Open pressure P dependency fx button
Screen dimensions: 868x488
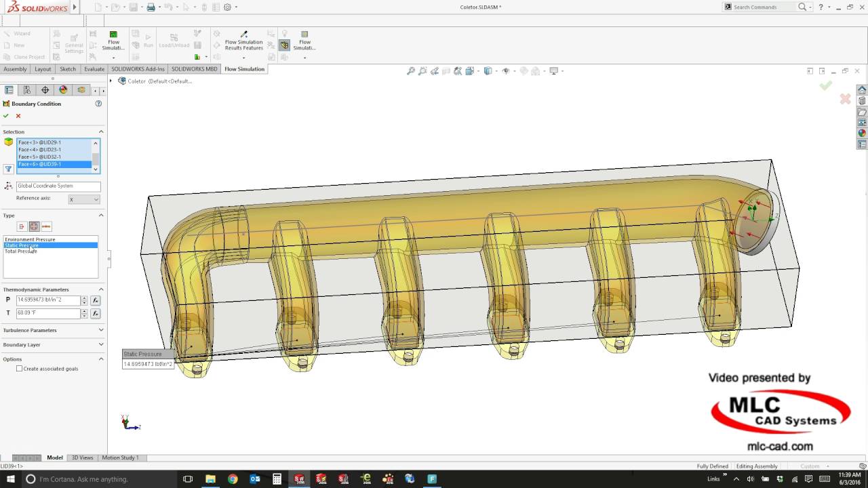(x=96, y=300)
